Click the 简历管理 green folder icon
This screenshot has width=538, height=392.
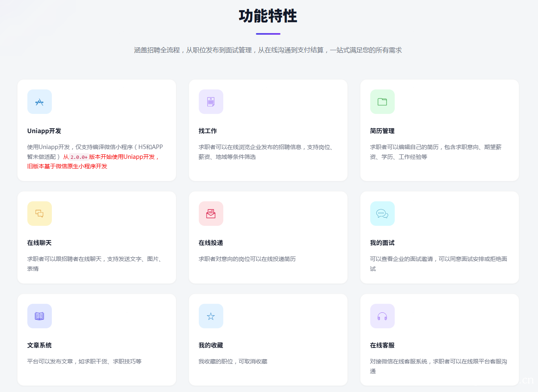pos(382,102)
